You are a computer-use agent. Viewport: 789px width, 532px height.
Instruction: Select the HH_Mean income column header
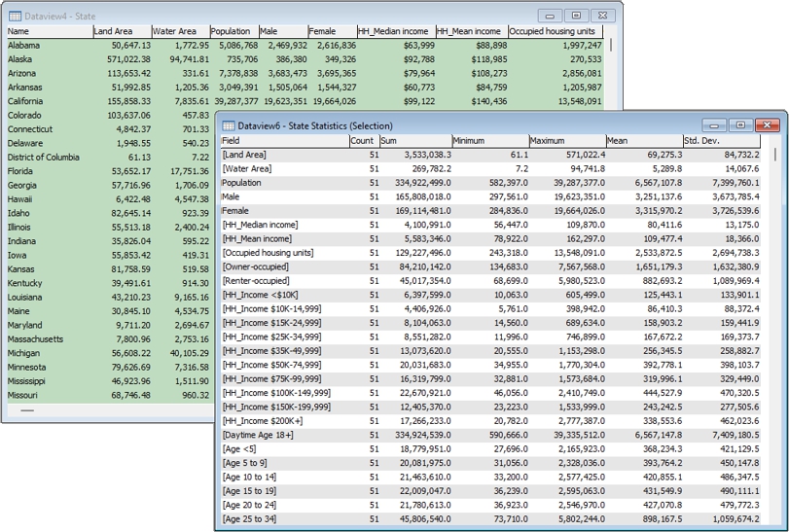click(472, 31)
